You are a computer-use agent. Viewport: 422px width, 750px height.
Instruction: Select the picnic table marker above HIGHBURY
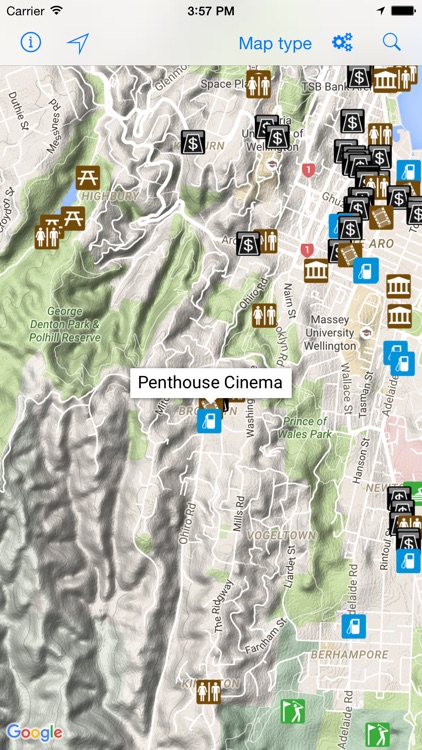pyautogui.click(x=88, y=177)
